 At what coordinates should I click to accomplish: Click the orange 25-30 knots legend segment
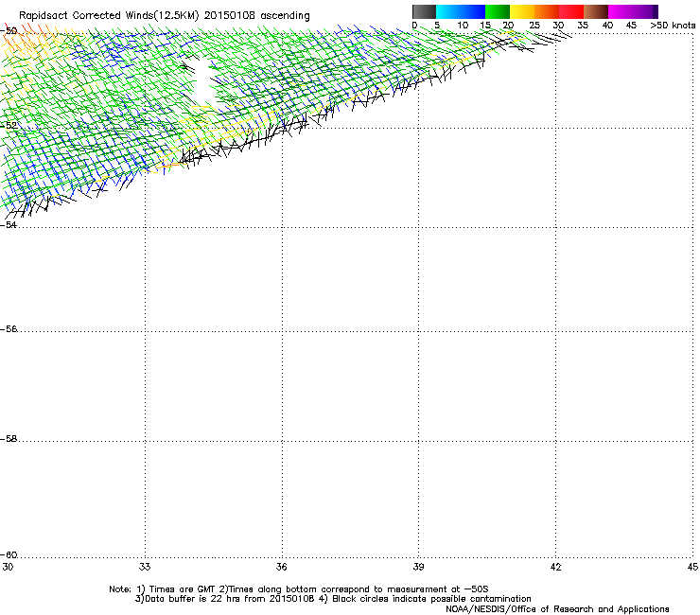[547, 11]
